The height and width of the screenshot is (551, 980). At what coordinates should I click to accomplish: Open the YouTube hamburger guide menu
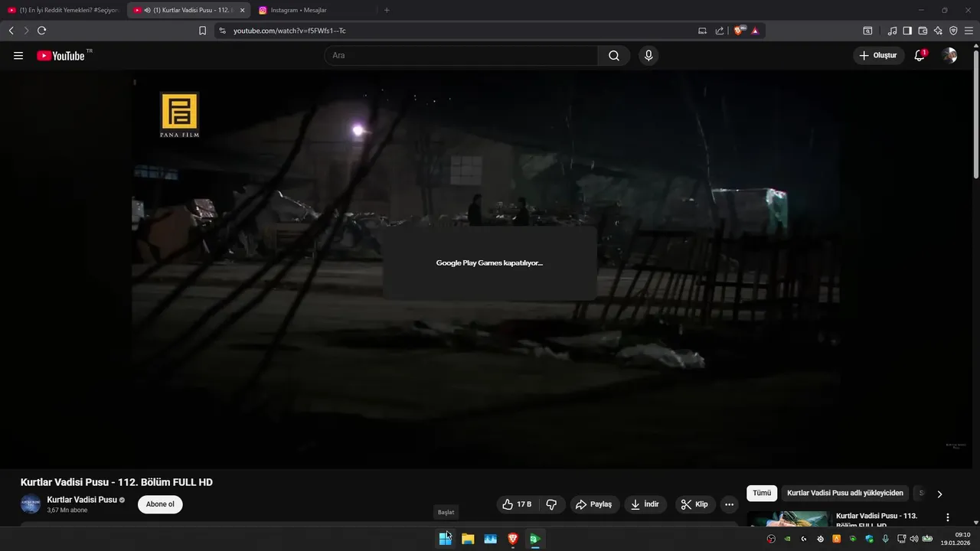(x=18, y=56)
